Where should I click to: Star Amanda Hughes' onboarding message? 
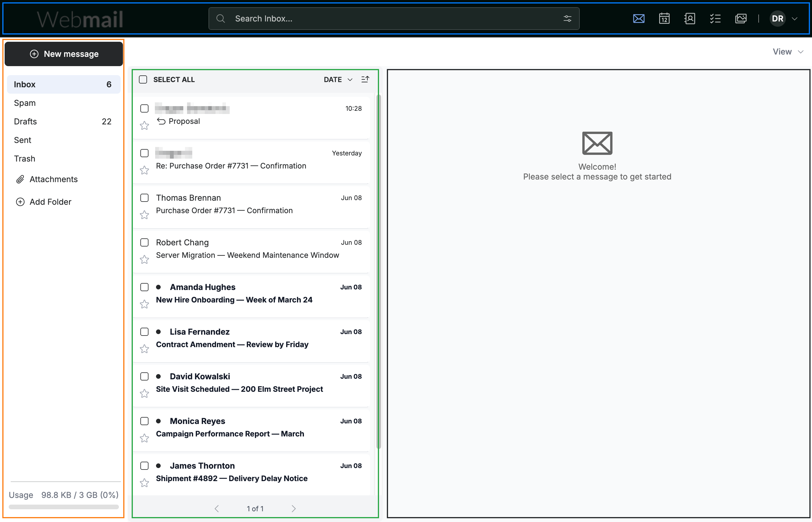click(144, 304)
